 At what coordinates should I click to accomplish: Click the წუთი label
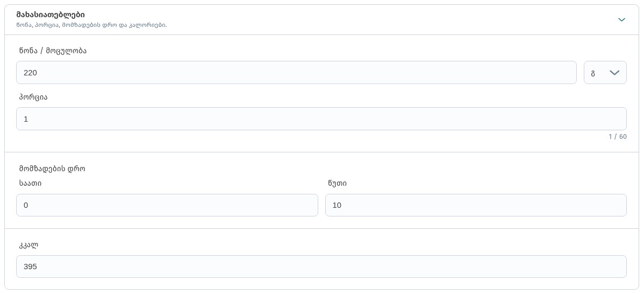click(x=337, y=184)
